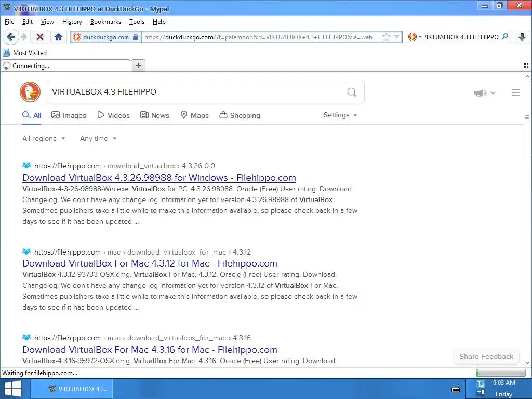The image size is (532, 399).
Task: Open the Tools menu
Action: coord(137,22)
